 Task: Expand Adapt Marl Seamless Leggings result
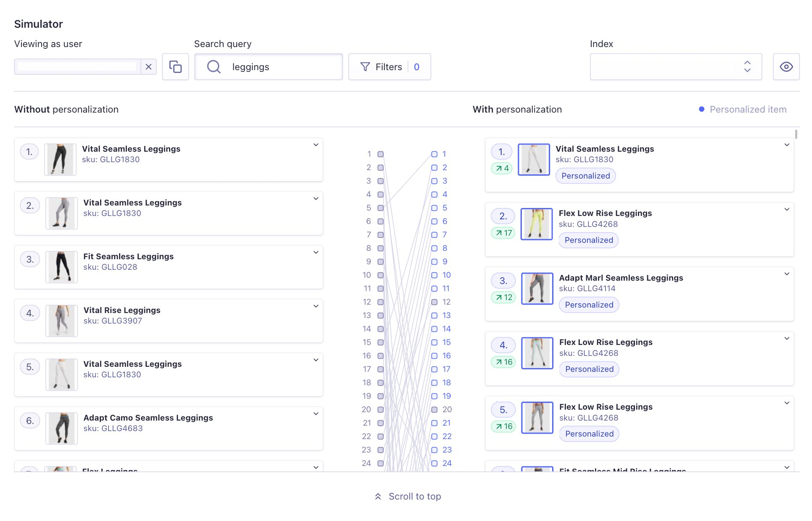coord(787,274)
